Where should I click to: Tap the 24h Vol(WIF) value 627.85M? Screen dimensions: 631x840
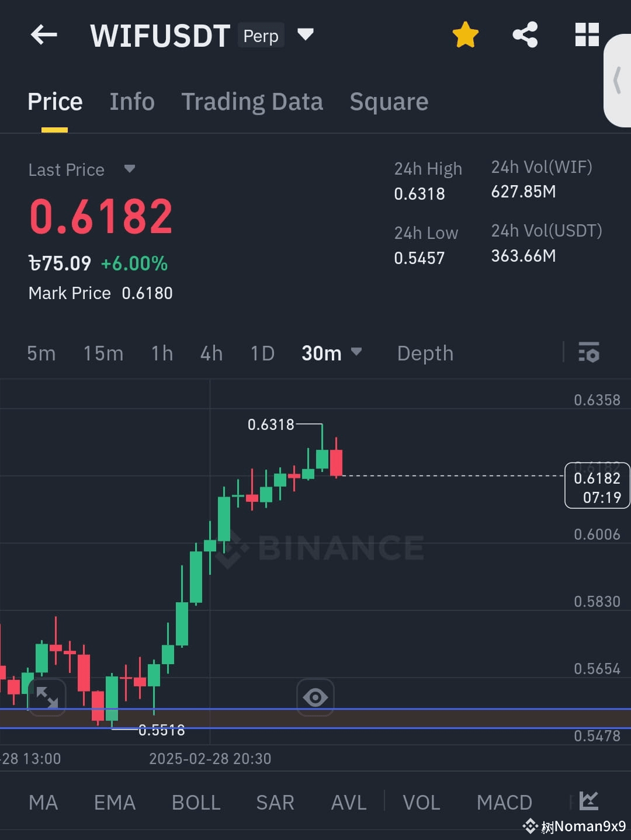523,192
